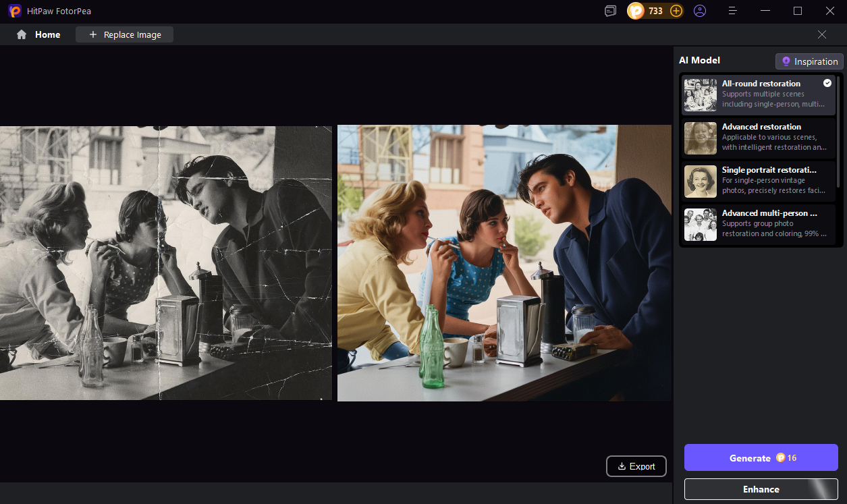Switch to the Home tab
This screenshot has height=504, width=847.
[x=47, y=34]
